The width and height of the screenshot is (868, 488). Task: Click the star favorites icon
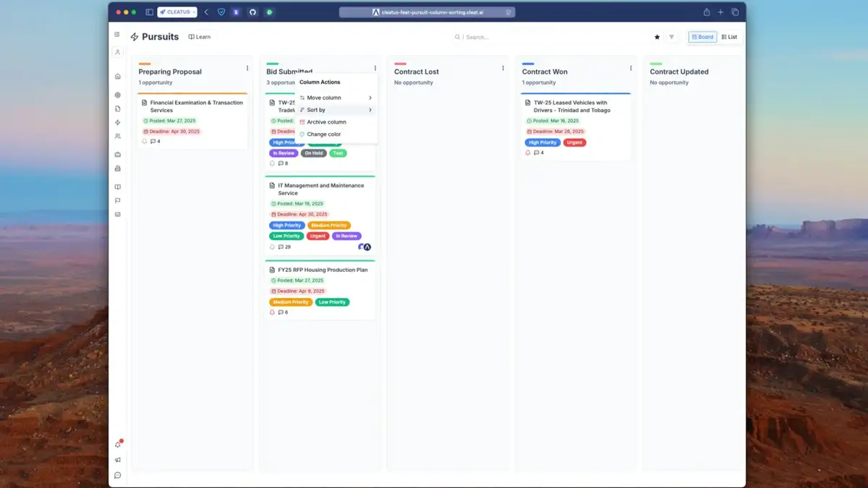(x=657, y=37)
